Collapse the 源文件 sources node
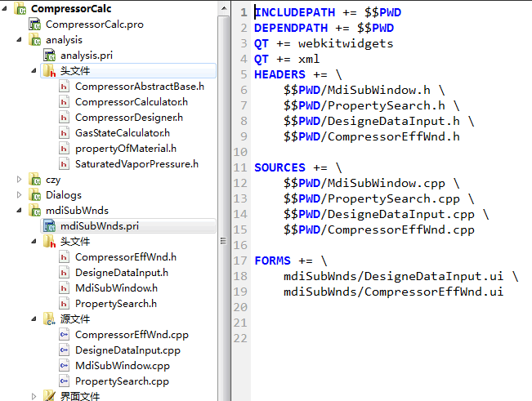 34,319
